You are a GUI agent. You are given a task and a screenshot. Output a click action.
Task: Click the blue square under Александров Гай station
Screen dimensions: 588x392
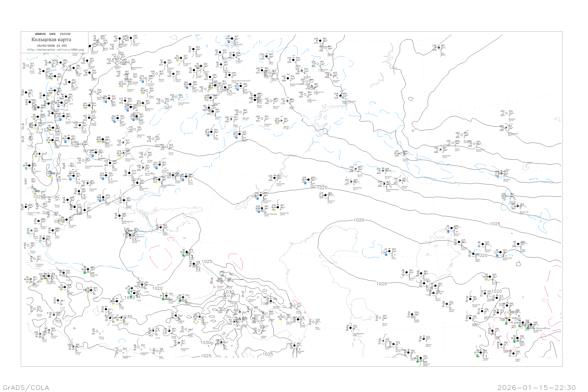click(x=305, y=183)
